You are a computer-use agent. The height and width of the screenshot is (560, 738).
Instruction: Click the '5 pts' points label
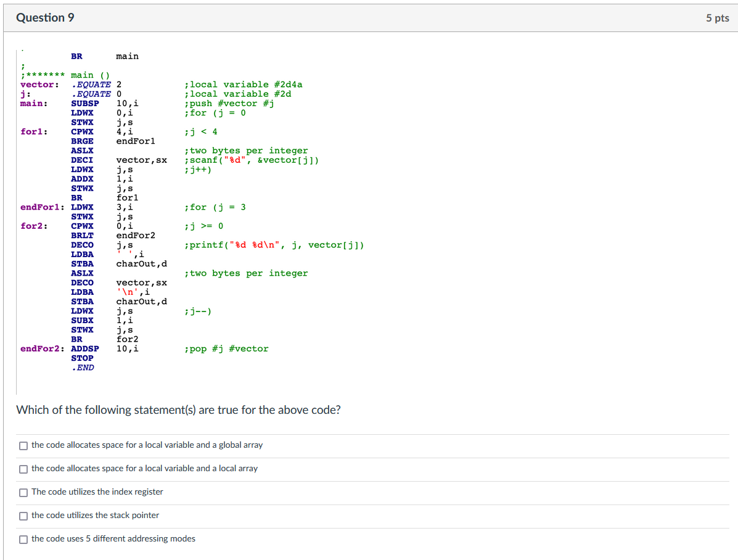point(717,18)
